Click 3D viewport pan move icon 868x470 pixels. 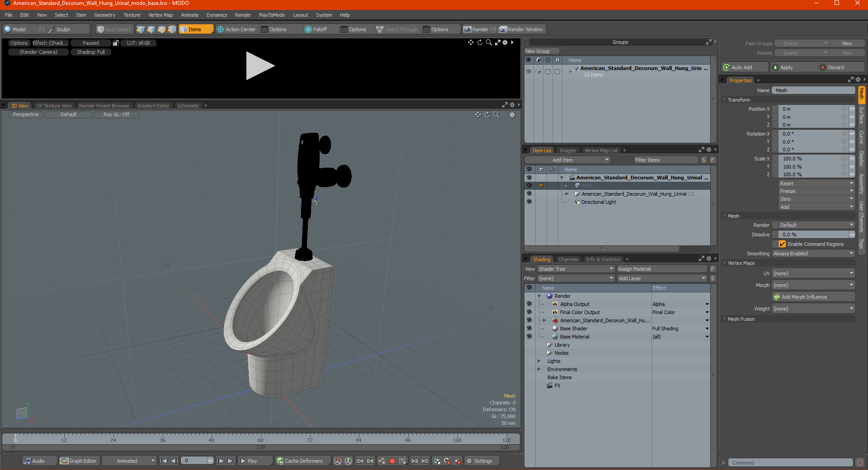click(478, 115)
